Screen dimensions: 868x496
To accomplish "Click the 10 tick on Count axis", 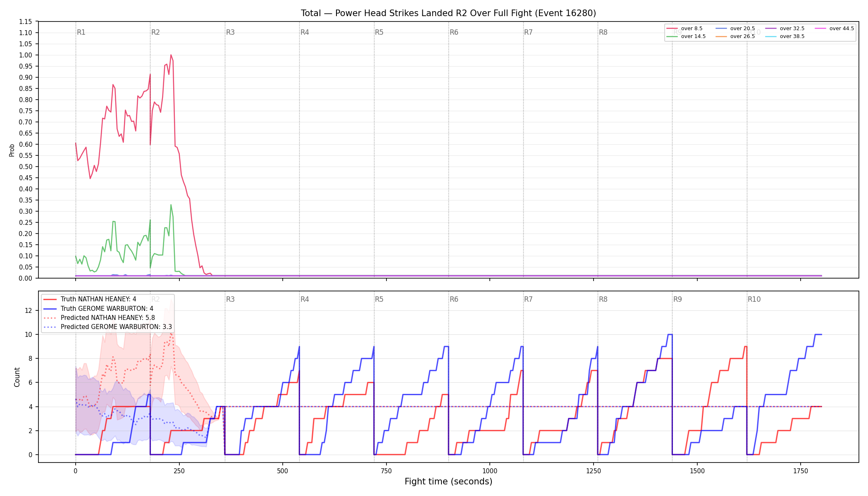I will [29, 334].
